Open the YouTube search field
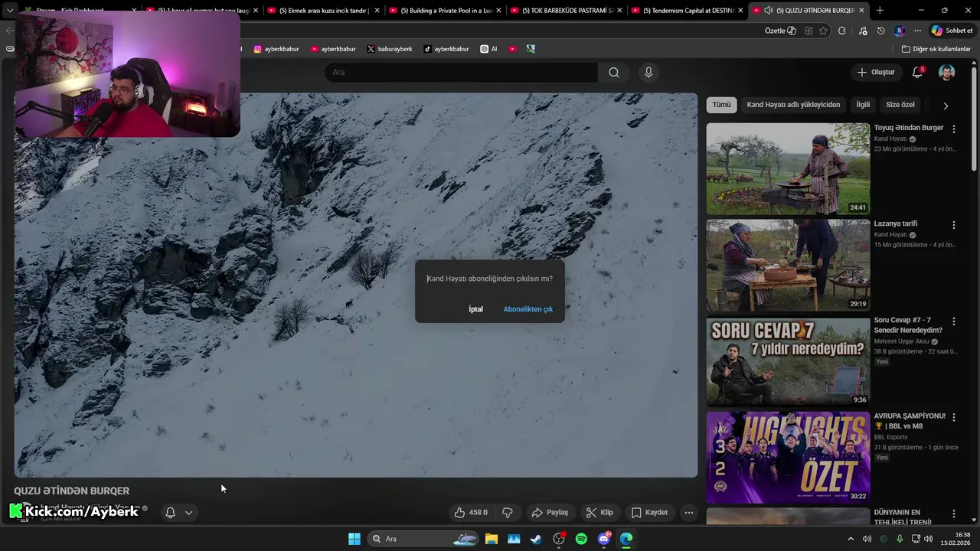Image resolution: width=980 pixels, height=551 pixels. 461,73
